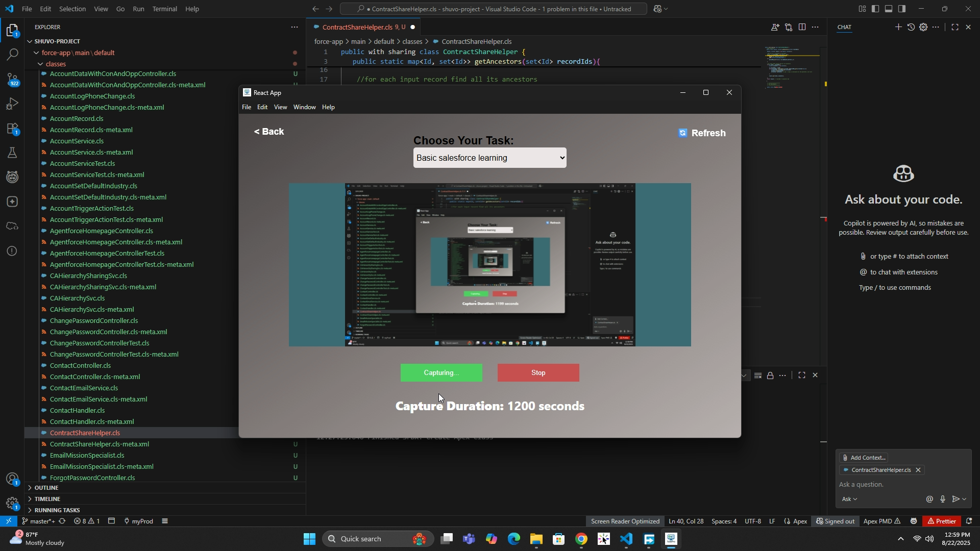Toggle Screen Reader Optimized status item
Viewport: 980px width, 551px height.
(x=625, y=521)
